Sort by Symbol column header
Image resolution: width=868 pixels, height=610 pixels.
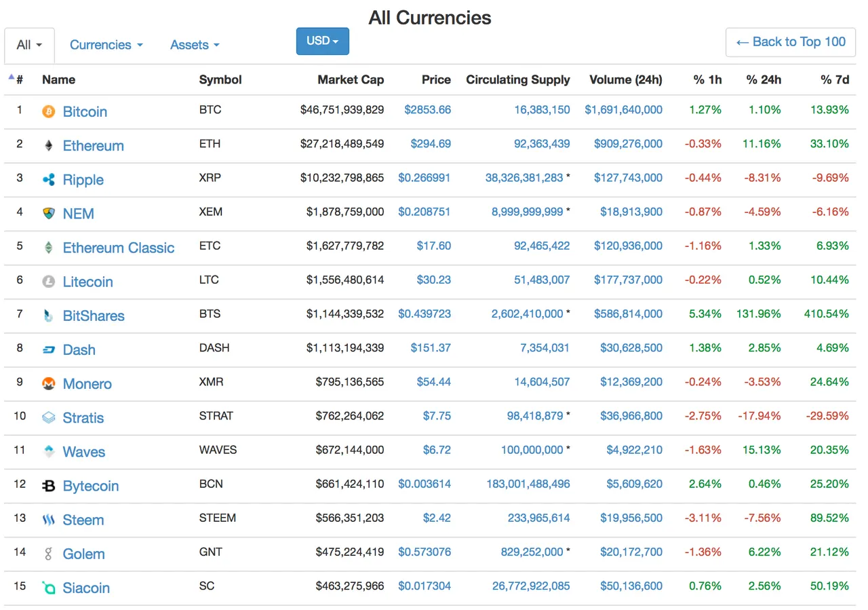pyautogui.click(x=220, y=79)
